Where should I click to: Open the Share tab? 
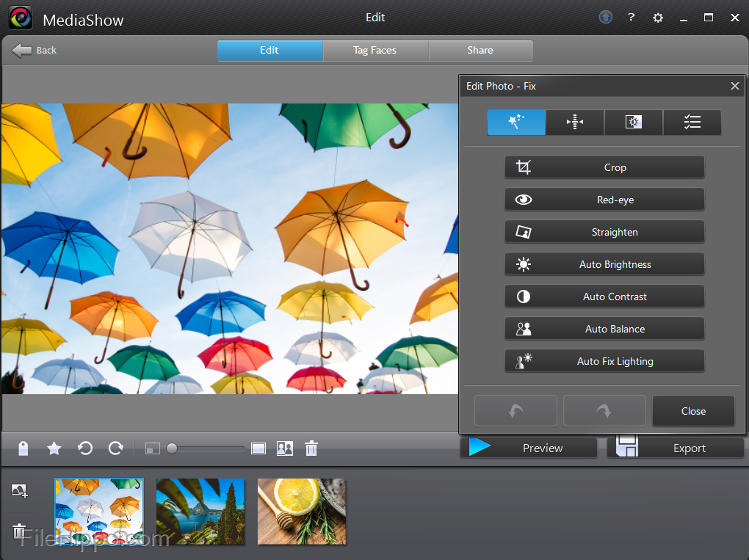pos(480,50)
